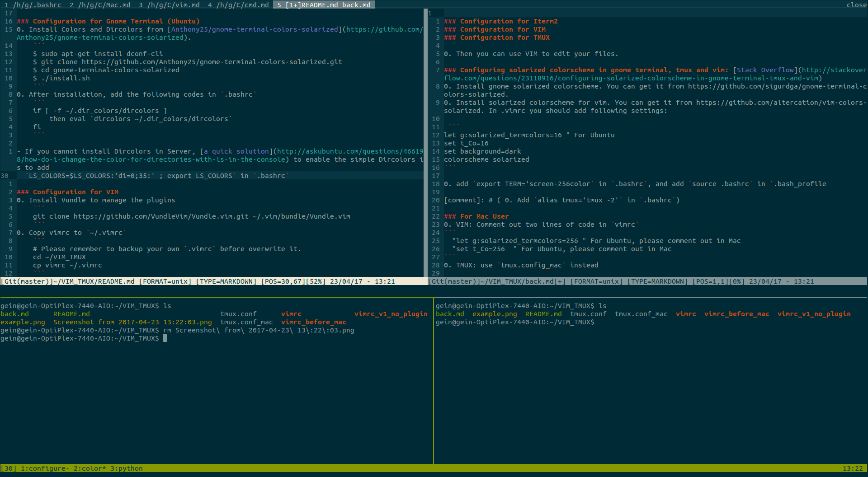Click the current line number 30 in gutter
The height and width of the screenshot is (477, 868).
[x=5, y=176]
